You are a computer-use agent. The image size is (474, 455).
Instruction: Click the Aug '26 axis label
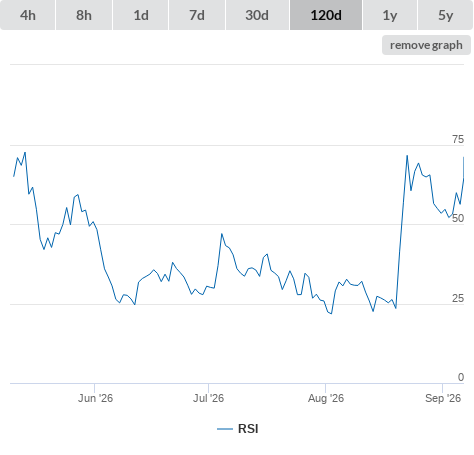(326, 398)
